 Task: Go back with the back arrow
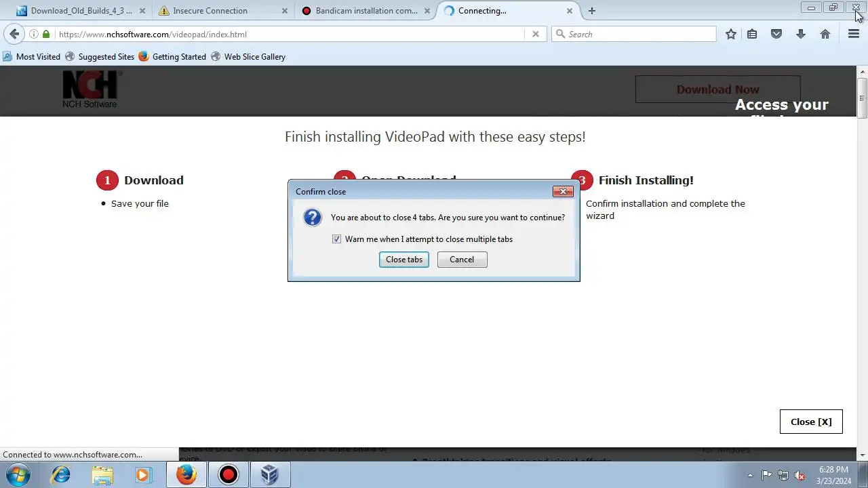click(x=14, y=34)
